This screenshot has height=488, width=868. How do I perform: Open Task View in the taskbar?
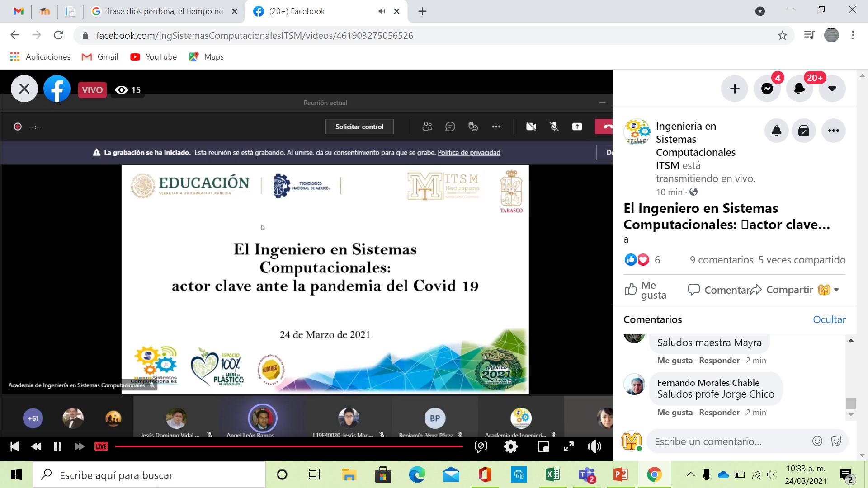[x=315, y=475]
